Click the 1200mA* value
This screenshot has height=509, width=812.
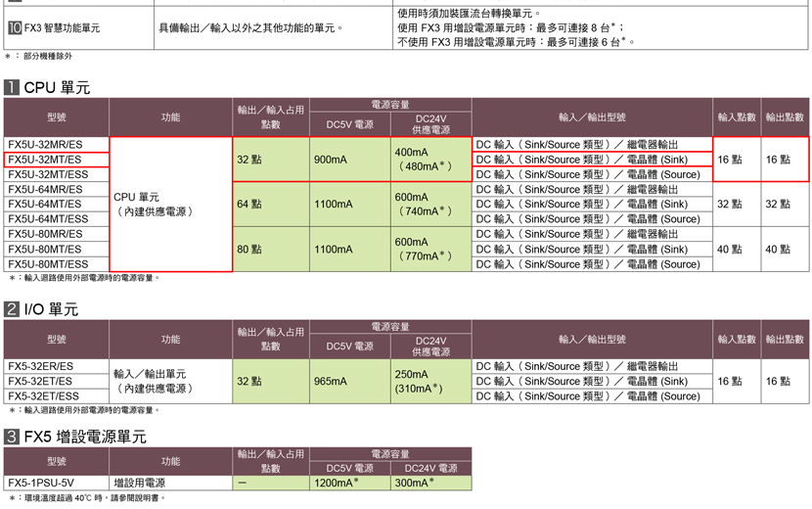point(350,484)
